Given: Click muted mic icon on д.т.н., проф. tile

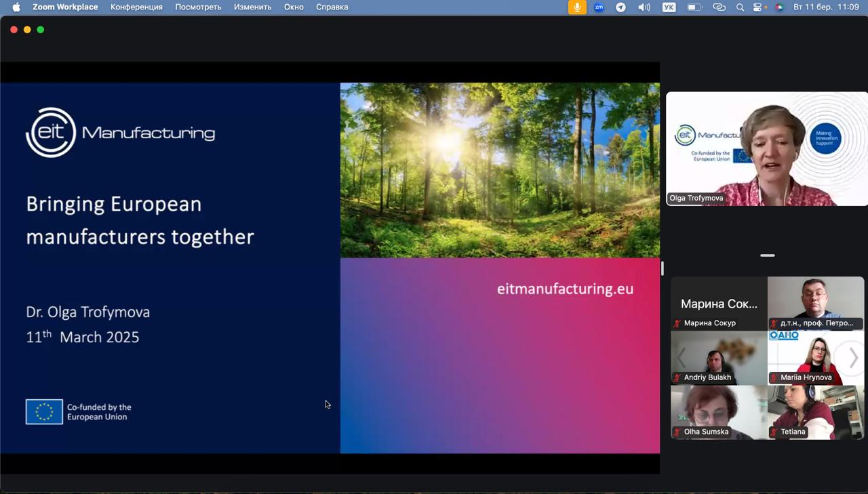Looking at the screenshot, I should point(774,323).
